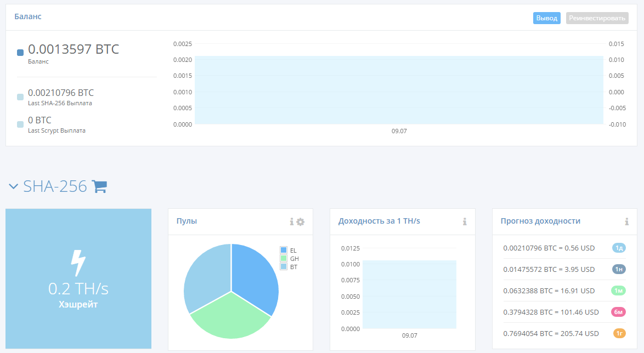Image resolution: width=644 pixels, height=353 pixels.
Task: Click the 09.07 date under profitability chart
Action: click(409, 335)
